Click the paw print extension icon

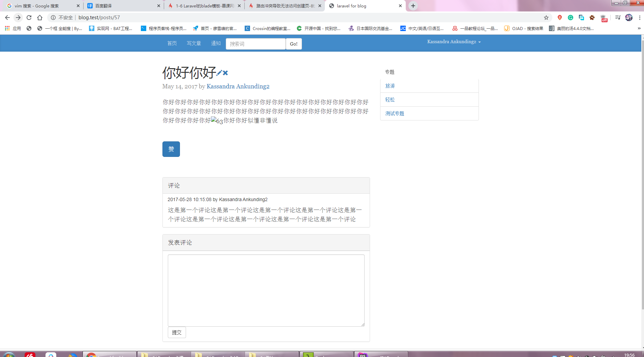coord(592,18)
